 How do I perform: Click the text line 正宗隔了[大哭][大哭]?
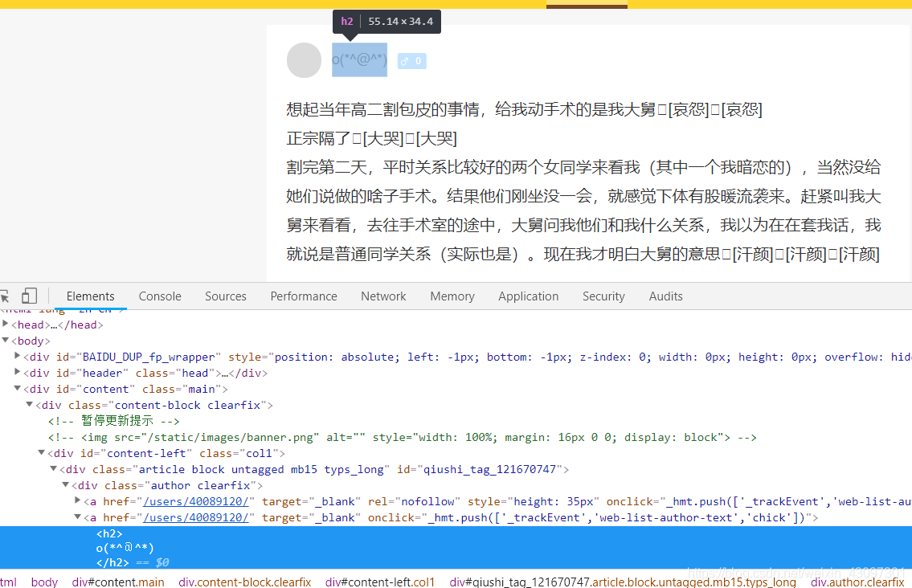(x=372, y=138)
